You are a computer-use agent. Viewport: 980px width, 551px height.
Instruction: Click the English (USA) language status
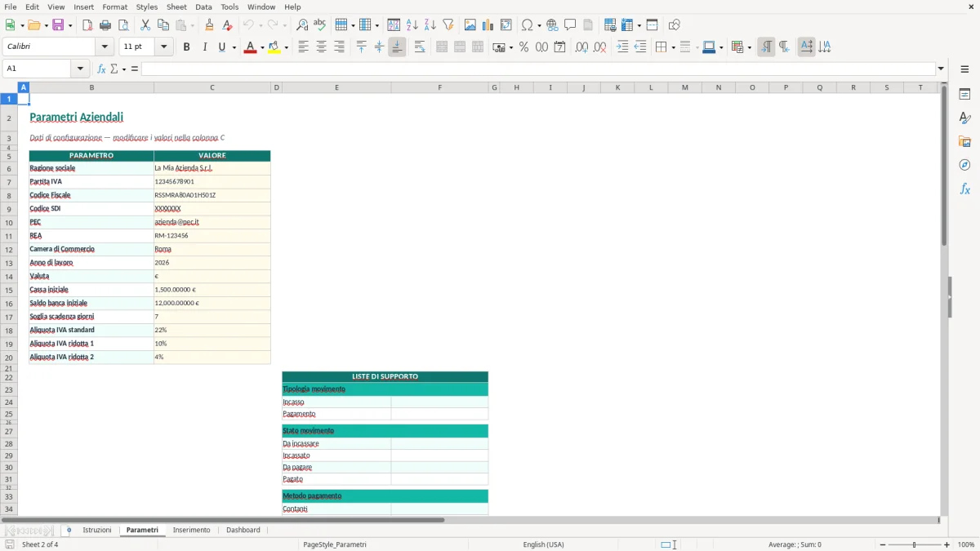(543, 544)
